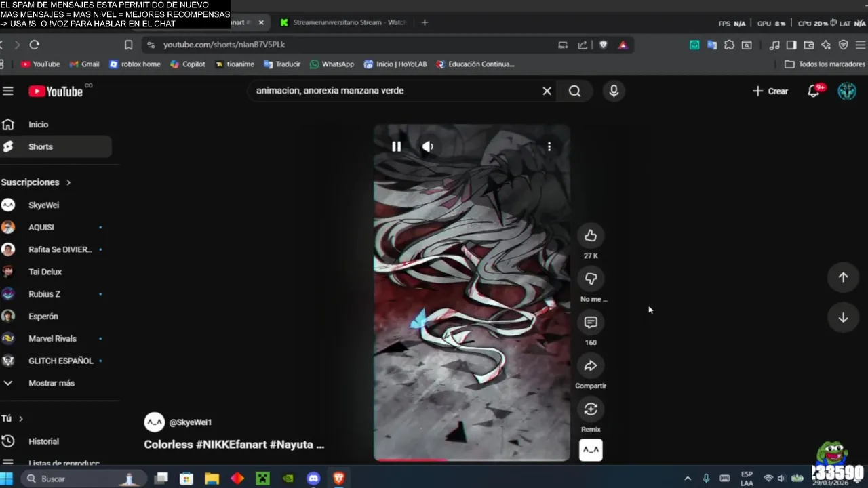
Task: Open the comments panel
Action: click(x=591, y=322)
